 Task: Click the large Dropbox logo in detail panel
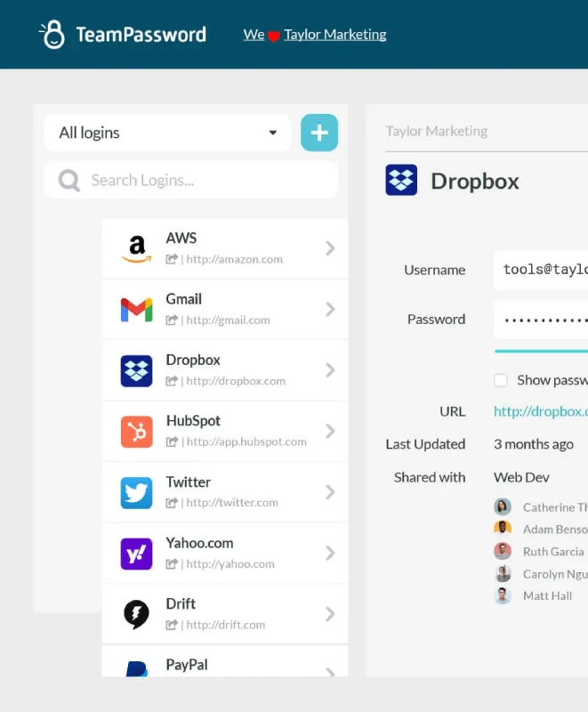click(x=401, y=180)
